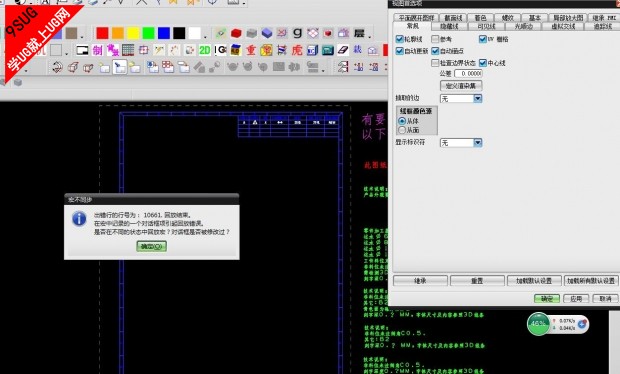Image resolution: width=620 pixels, height=374 pixels.
Task: Click the yellow 密 toolbar icon
Action: pyautogui.click(x=267, y=50)
